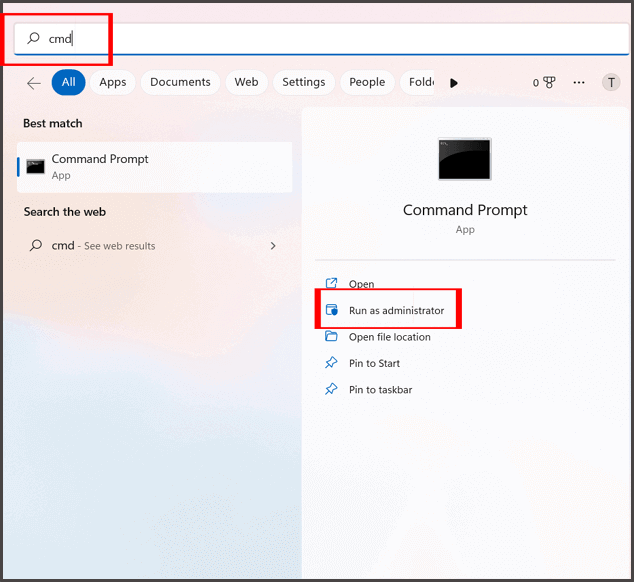Switch to the Documents filter
634x582 pixels.
point(180,83)
